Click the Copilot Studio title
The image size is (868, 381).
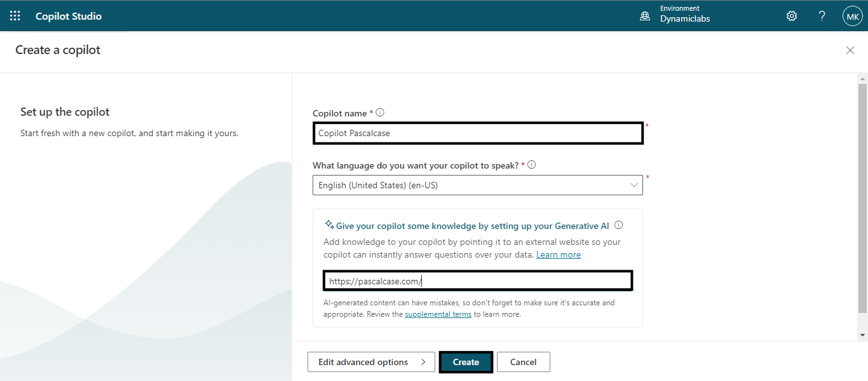(69, 16)
